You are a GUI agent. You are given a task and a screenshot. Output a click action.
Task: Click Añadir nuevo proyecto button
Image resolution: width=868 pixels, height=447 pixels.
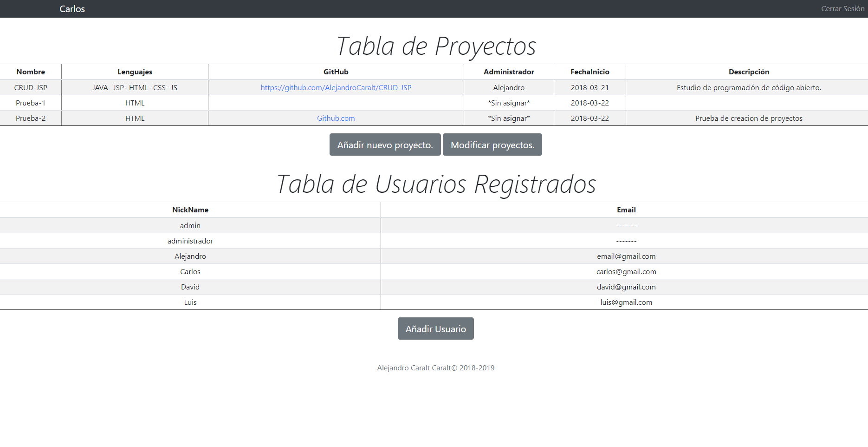pyautogui.click(x=385, y=145)
